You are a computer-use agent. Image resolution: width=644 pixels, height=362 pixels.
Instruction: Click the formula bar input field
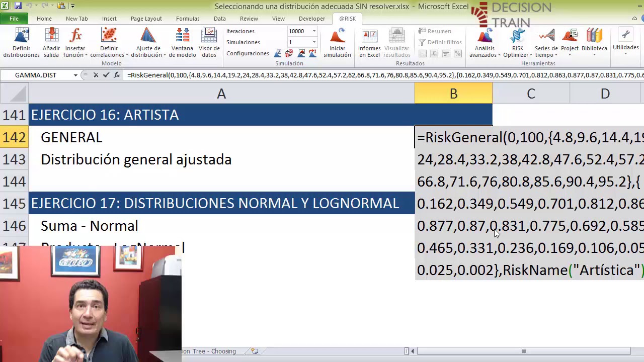coord(384,75)
